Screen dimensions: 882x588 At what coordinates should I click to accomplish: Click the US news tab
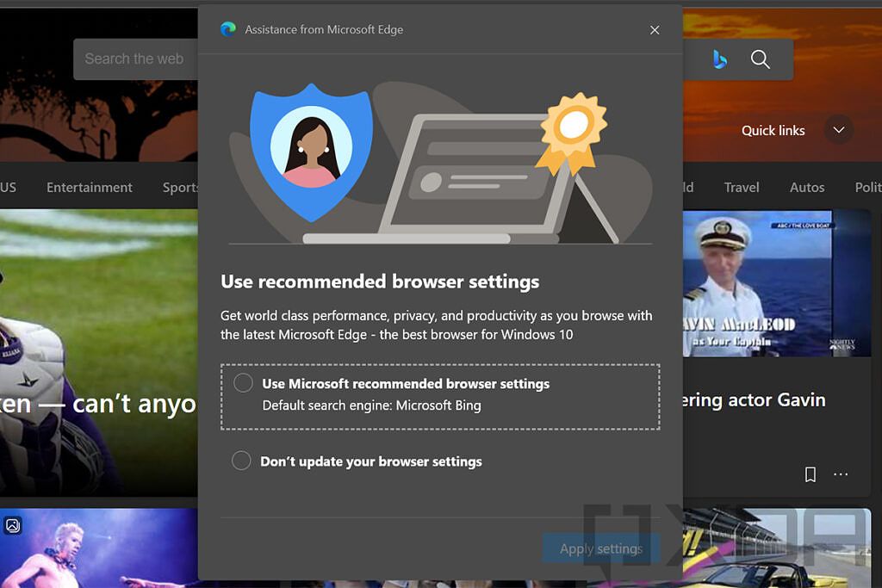9,187
